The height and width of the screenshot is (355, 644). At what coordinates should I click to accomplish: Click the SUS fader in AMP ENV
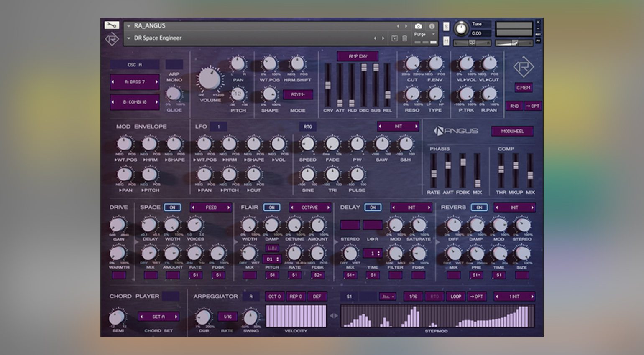click(376, 86)
